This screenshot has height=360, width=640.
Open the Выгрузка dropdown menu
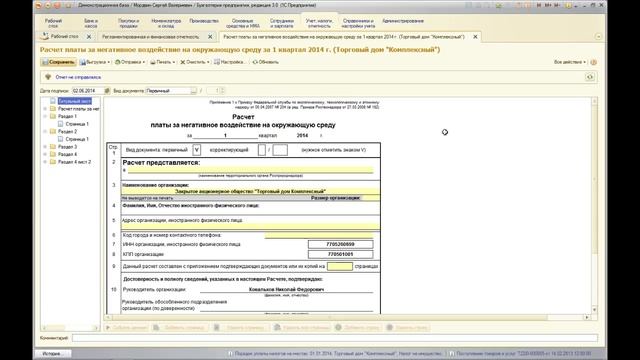(95, 62)
